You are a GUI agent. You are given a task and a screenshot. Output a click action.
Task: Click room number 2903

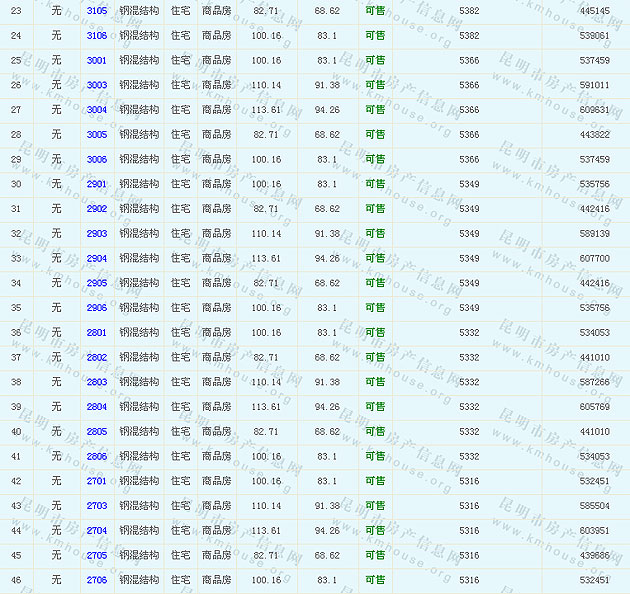[97, 233]
